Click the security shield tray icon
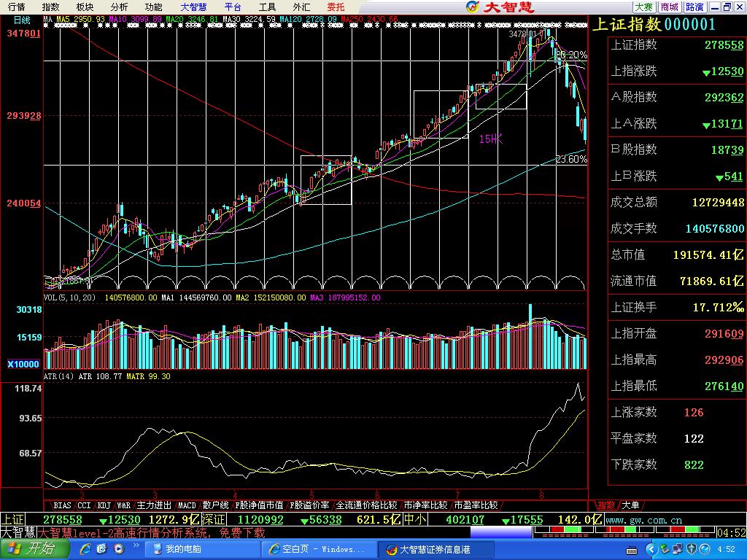 (692, 550)
